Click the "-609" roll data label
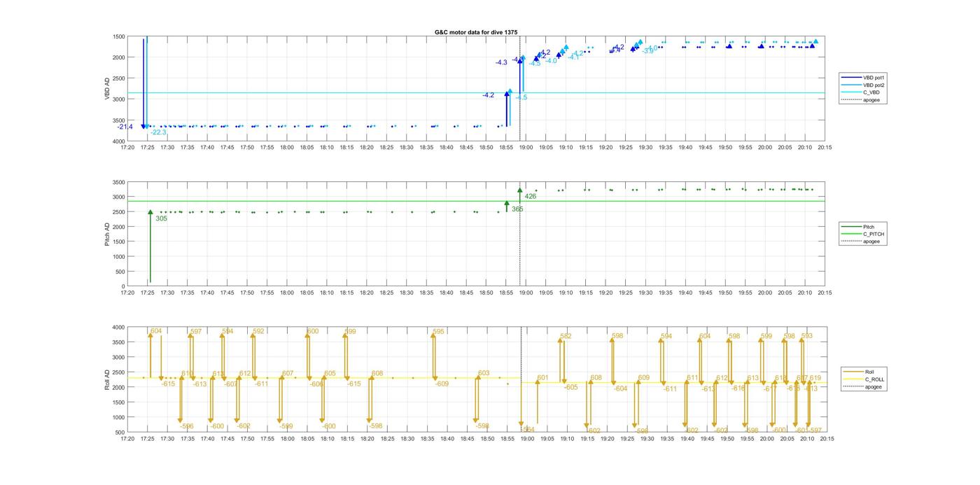980x485 pixels. point(441,384)
